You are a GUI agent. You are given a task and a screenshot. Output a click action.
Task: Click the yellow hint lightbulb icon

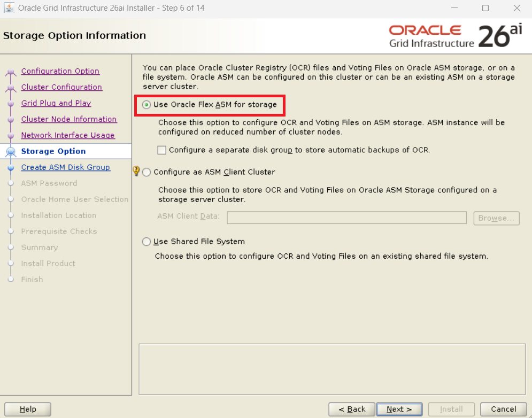click(x=136, y=172)
